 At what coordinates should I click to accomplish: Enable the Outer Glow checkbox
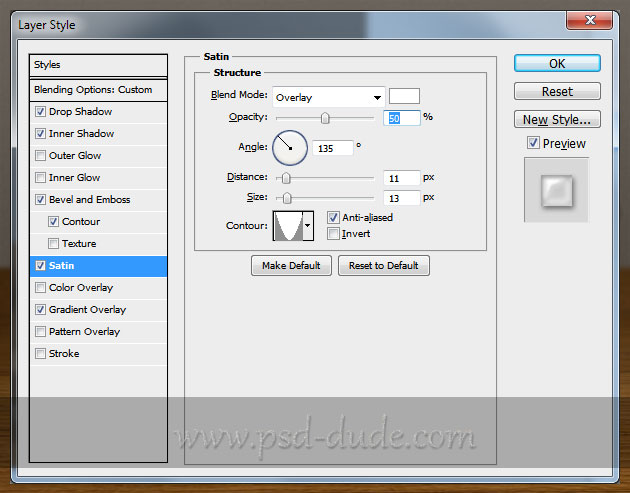pyautogui.click(x=40, y=155)
